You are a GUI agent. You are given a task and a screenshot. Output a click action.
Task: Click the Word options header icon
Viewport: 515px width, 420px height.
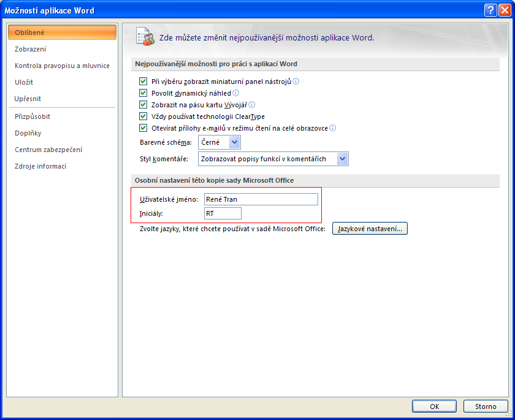click(145, 36)
